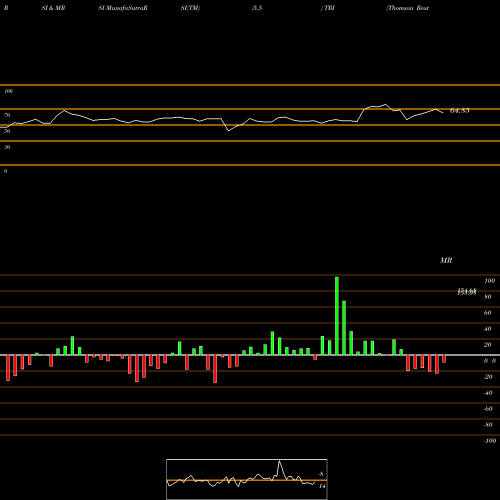Click the second-tallest green bar beside the peak
Viewport: 500px width, 500px height.
point(344,328)
